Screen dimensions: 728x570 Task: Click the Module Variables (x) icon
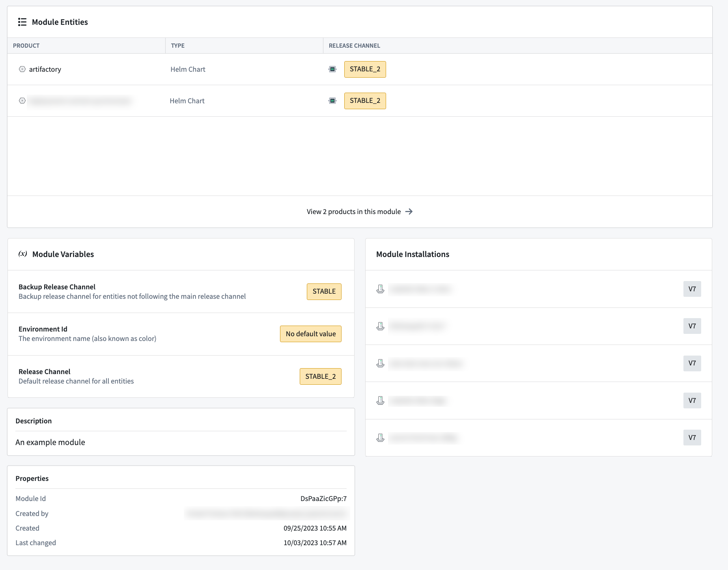23,254
